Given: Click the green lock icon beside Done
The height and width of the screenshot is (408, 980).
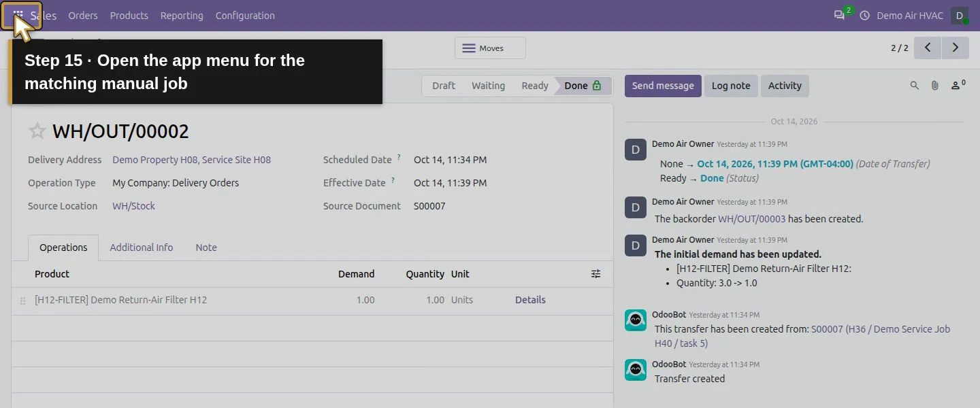Looking at the screenshot, I should pos(597,86).
